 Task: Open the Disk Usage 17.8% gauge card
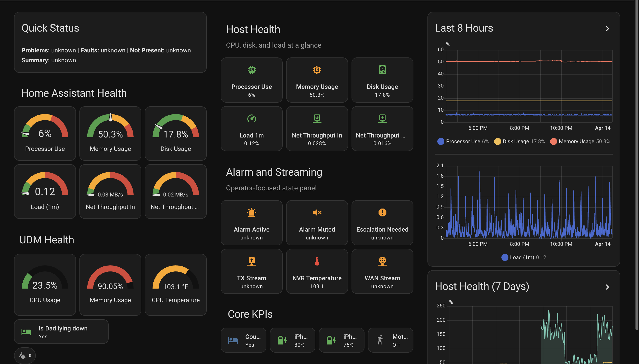click(x=176, y=134)
